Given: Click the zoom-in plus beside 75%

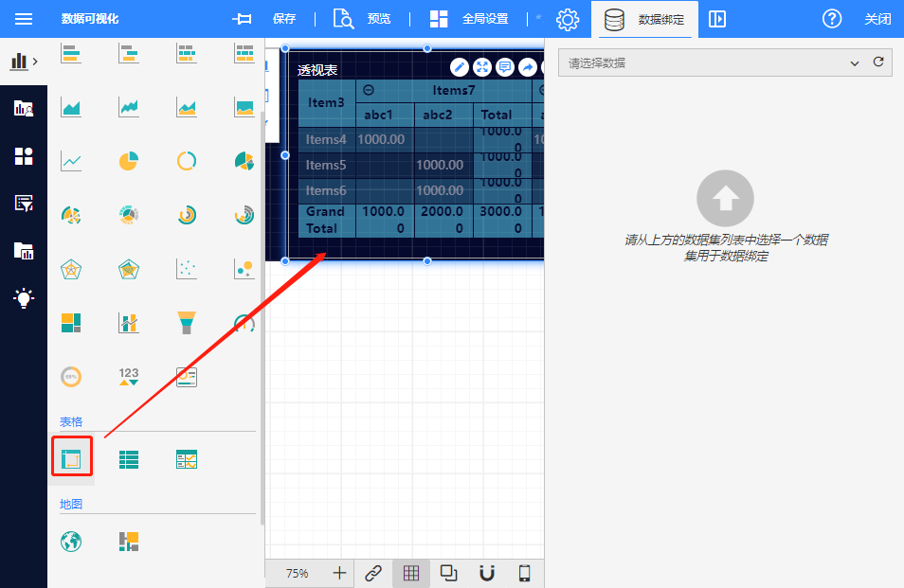Looking at the screenshot, I should point(339,573).
